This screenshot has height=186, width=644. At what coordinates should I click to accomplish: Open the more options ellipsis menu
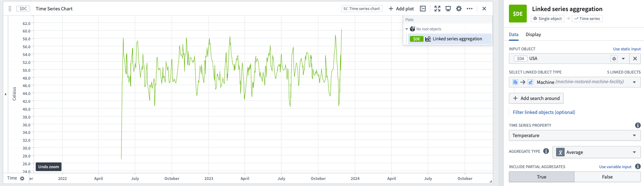point(470,9)
